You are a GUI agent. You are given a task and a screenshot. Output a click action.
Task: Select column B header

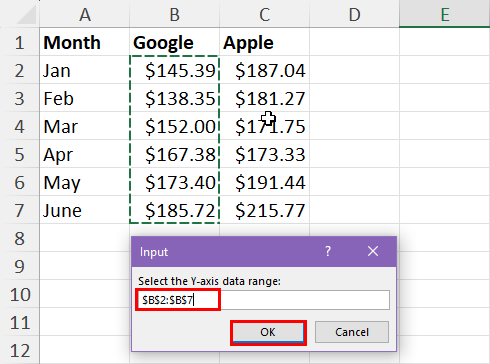[x=175, y=14]
